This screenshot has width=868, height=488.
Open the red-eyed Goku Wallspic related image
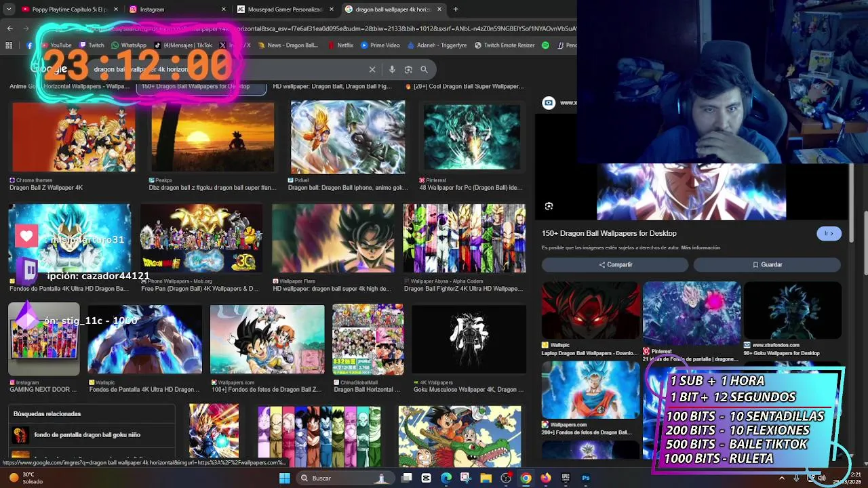coord(590,310)
